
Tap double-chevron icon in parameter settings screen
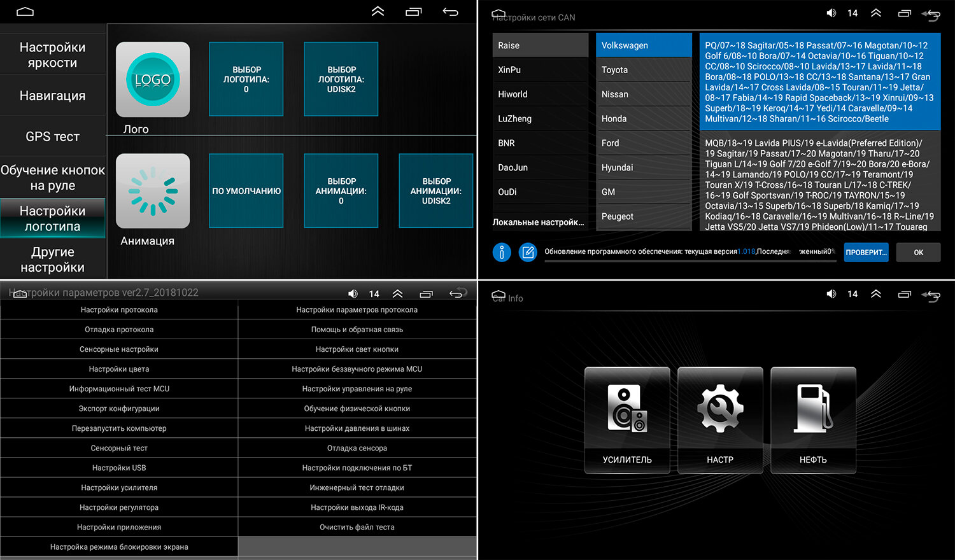(x=397, y=293)
